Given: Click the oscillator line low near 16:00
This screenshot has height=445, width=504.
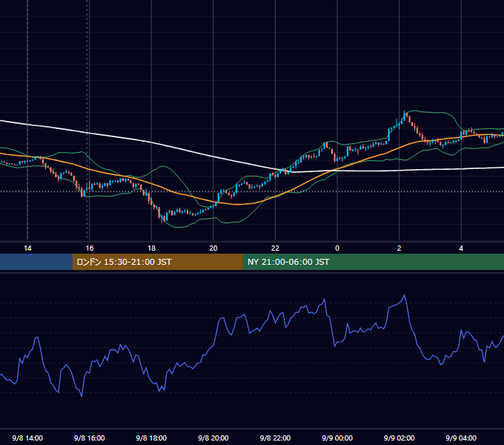Looking at the screenshot, I should (x=82, y=396).
